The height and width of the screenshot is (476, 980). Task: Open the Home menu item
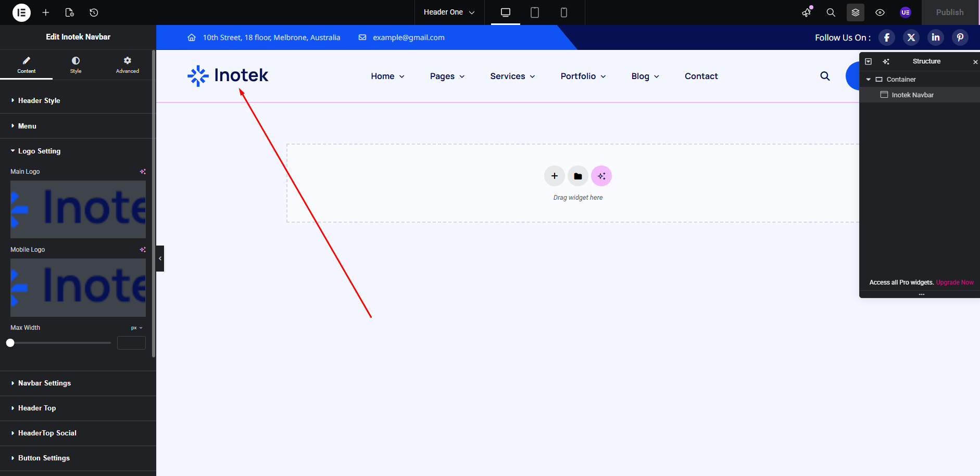(x=387, y=76)
